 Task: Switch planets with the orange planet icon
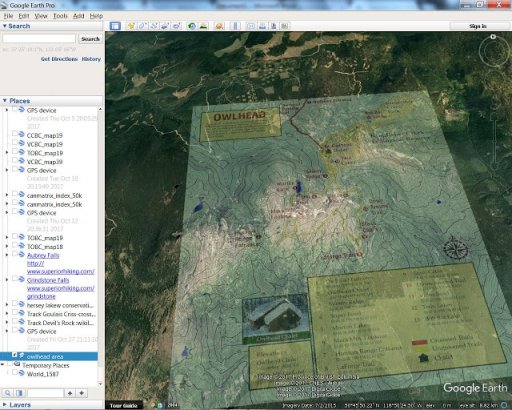point(219,26)
